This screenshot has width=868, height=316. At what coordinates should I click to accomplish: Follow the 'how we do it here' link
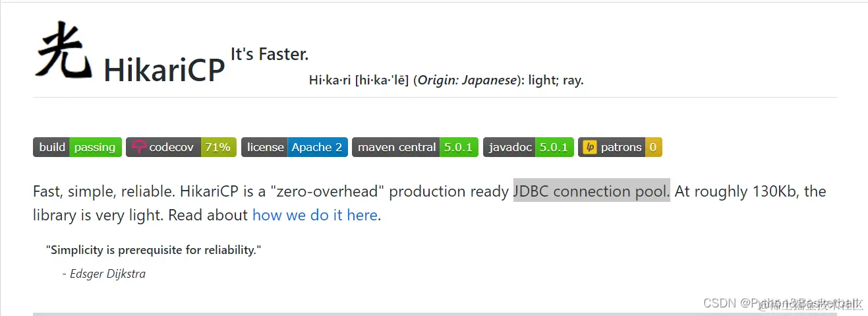coord(315,215)
